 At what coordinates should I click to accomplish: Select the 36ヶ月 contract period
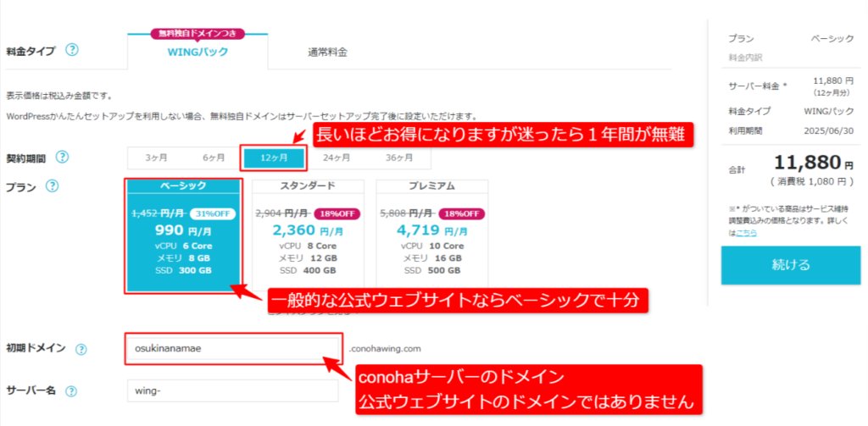pos(399,158)
